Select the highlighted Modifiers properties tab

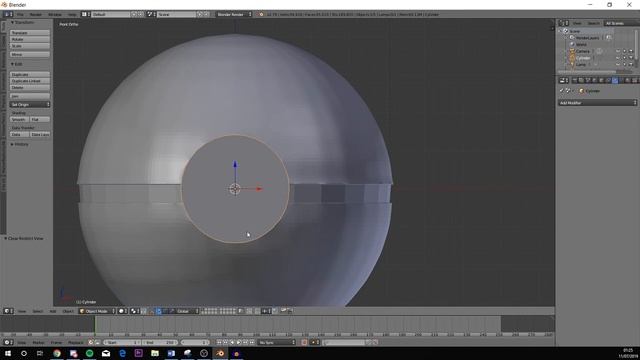(x=615, y=80)
